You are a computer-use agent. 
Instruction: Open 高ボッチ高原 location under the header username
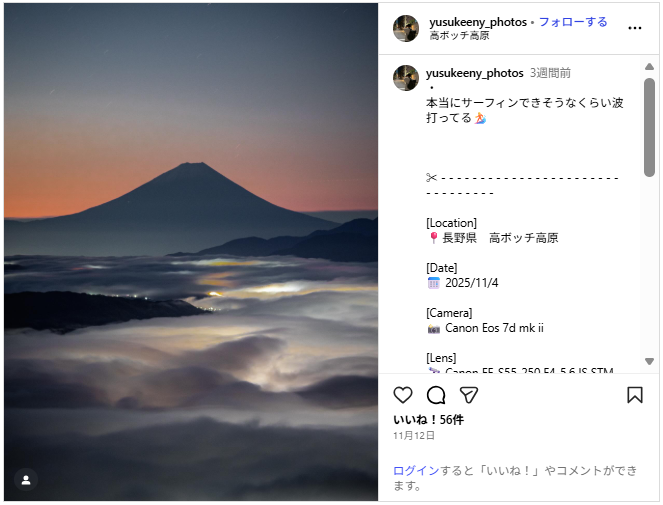[460, 36]
